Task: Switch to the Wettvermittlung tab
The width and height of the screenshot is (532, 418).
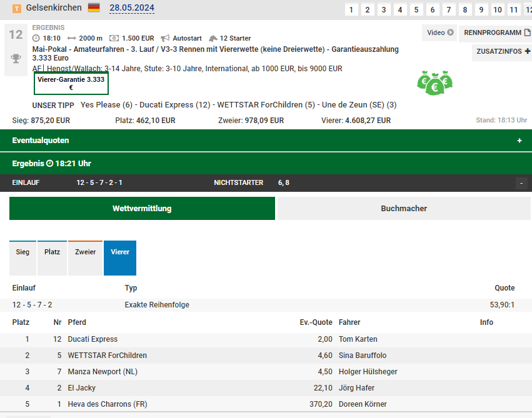Action: pos(142,209)
